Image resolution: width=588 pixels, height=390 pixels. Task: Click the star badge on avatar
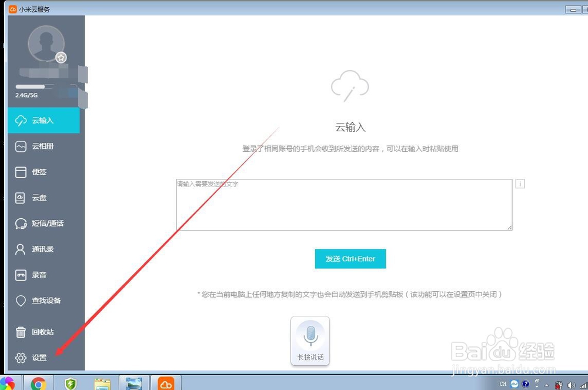[x=61, y=58]
